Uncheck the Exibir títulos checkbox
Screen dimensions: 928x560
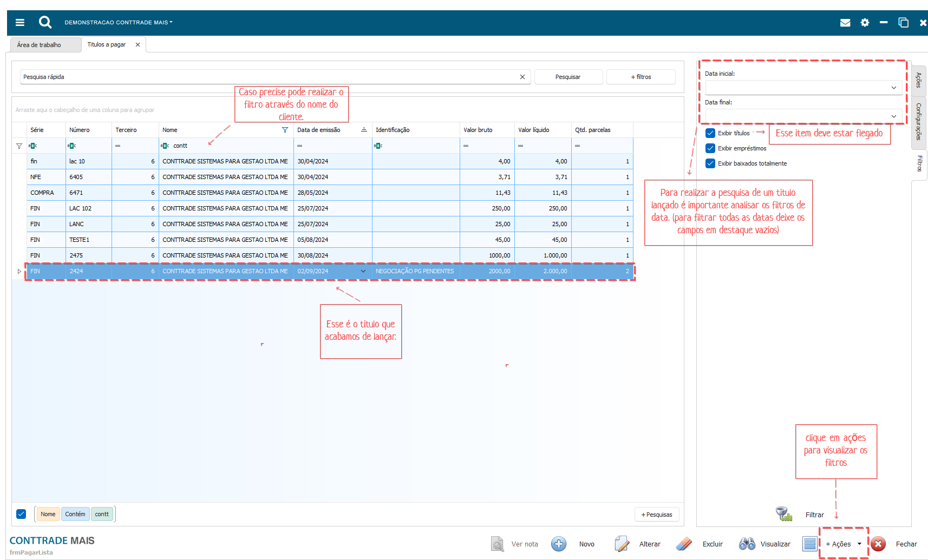coord(710,133)
